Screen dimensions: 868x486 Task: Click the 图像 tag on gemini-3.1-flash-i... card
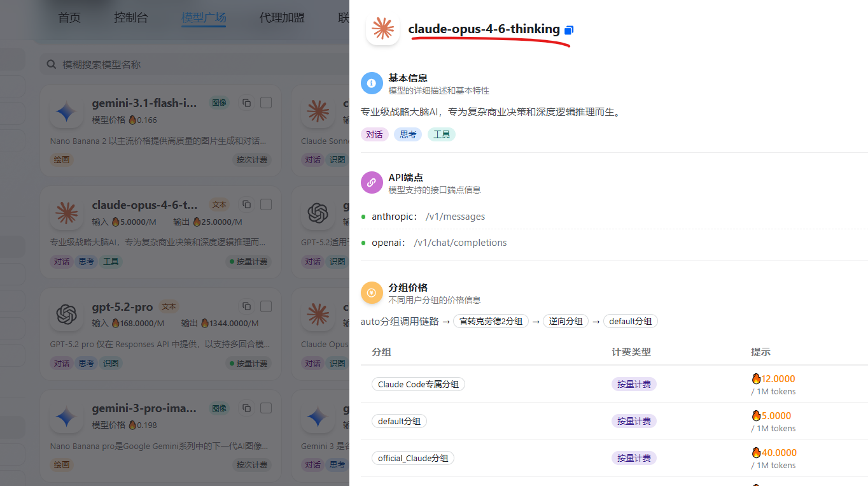click(x=220, y=103)
